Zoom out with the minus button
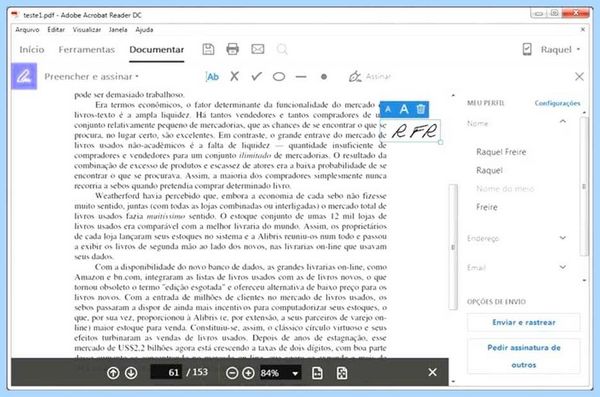 tap(232, 372)
